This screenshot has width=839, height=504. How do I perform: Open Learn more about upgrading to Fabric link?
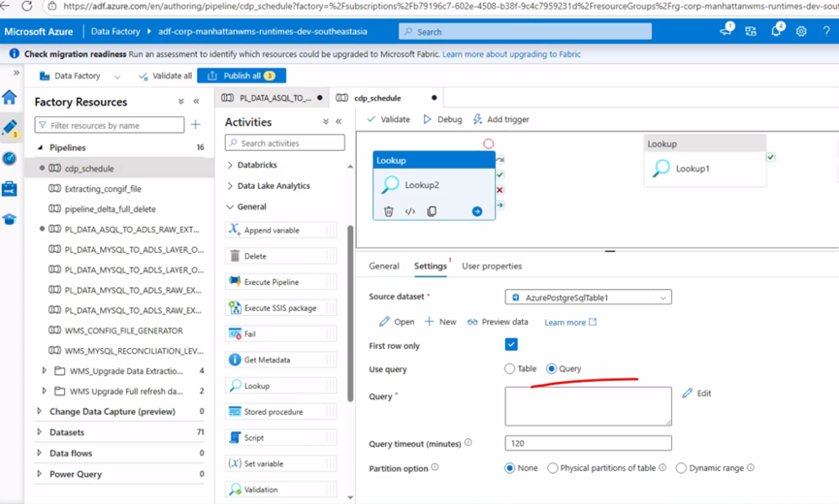(511, 54)
